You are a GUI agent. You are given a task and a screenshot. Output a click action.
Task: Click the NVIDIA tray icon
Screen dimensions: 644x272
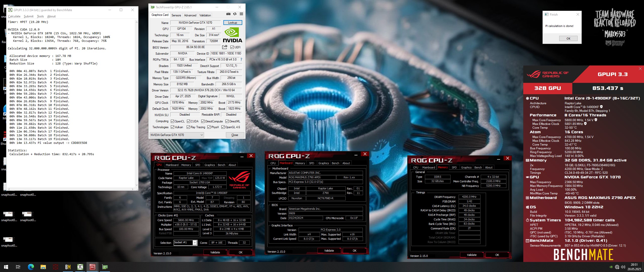(611, 267)
